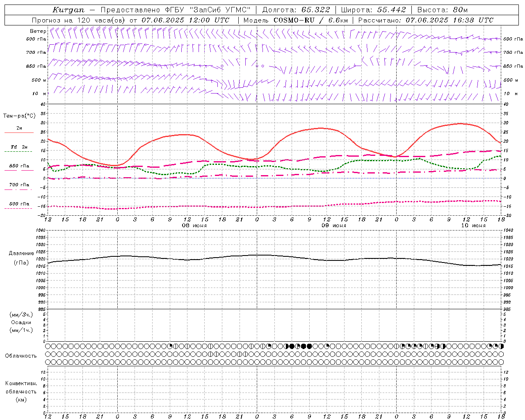The image size is (525, 420).
Task: Click the station name "Kurgan" in header
Action: coord(68,10)
